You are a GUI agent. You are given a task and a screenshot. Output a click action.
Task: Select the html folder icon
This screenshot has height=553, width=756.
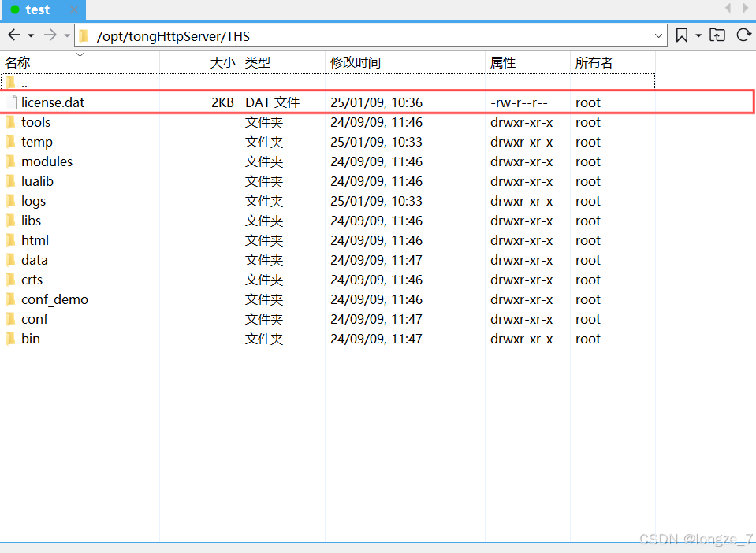click(x=10, y=240)
